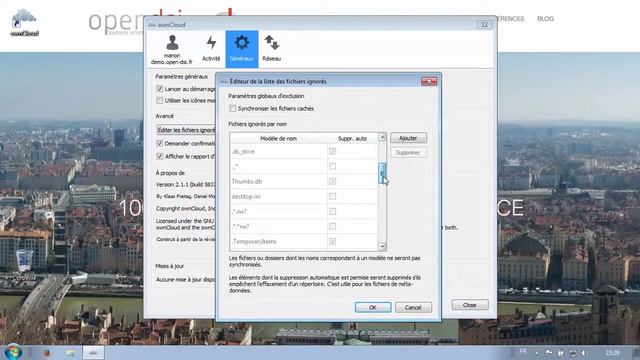Image resolution: width=640 pixels, height=360 pixels.
Task: Click scrollbar down arrow in ignored list
Action: (382, 246)
